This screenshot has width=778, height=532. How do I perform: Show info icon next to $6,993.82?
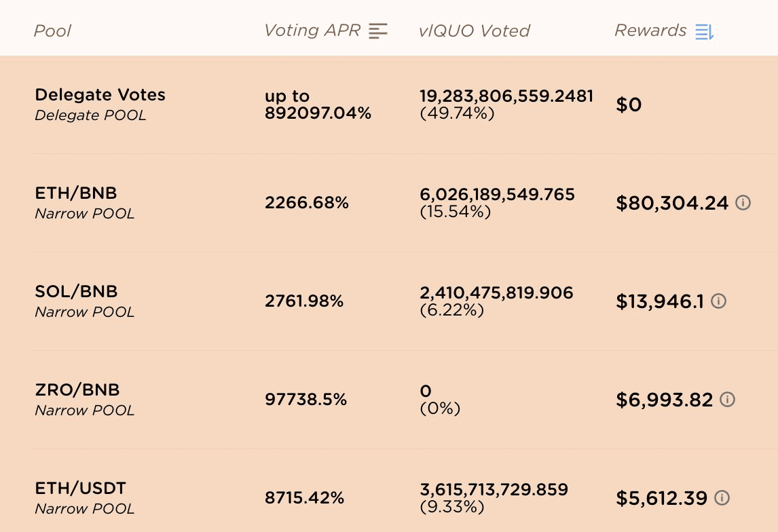(x=727, y=399)
